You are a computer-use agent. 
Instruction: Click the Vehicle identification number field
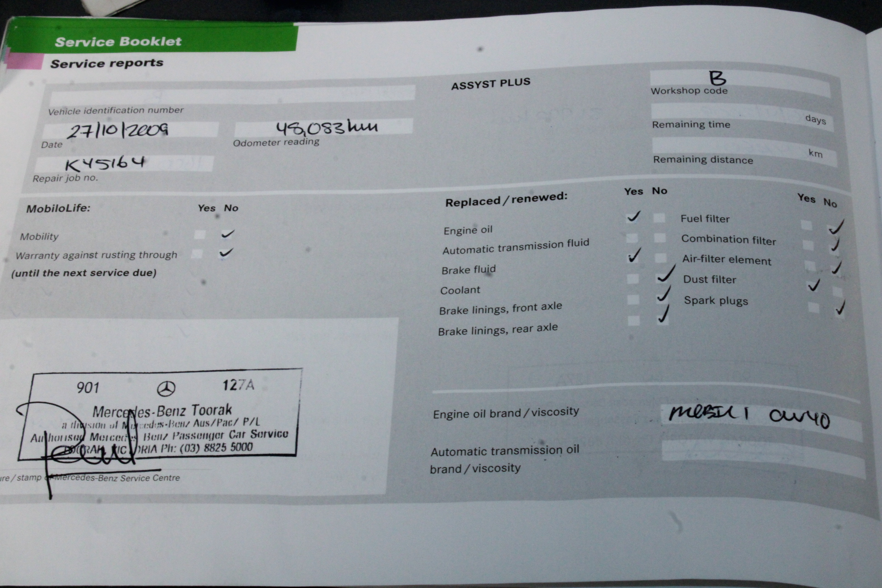pos(232,95)
